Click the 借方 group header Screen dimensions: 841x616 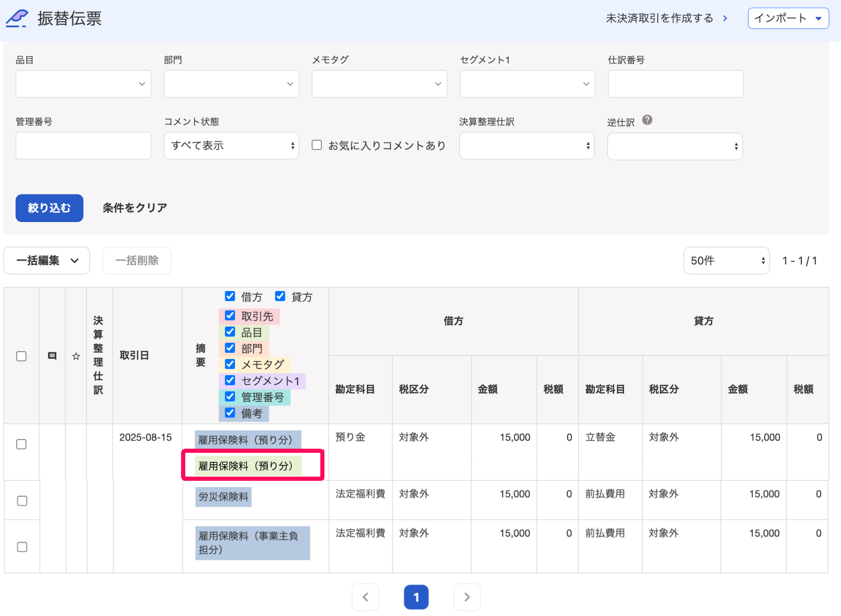click(453, 321)
